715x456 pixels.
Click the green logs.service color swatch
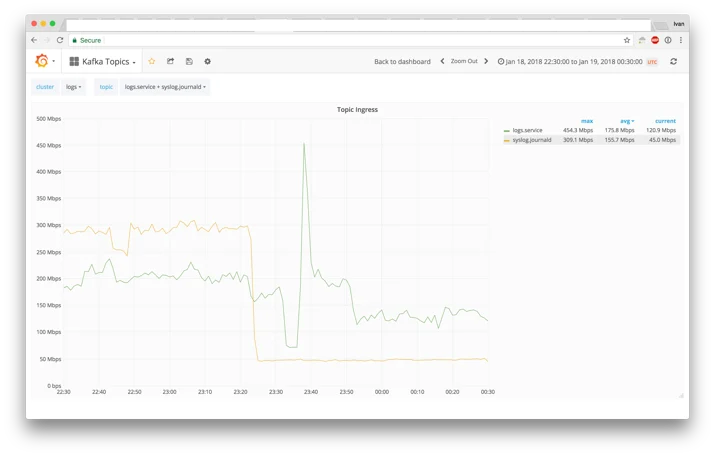point(506,131)
